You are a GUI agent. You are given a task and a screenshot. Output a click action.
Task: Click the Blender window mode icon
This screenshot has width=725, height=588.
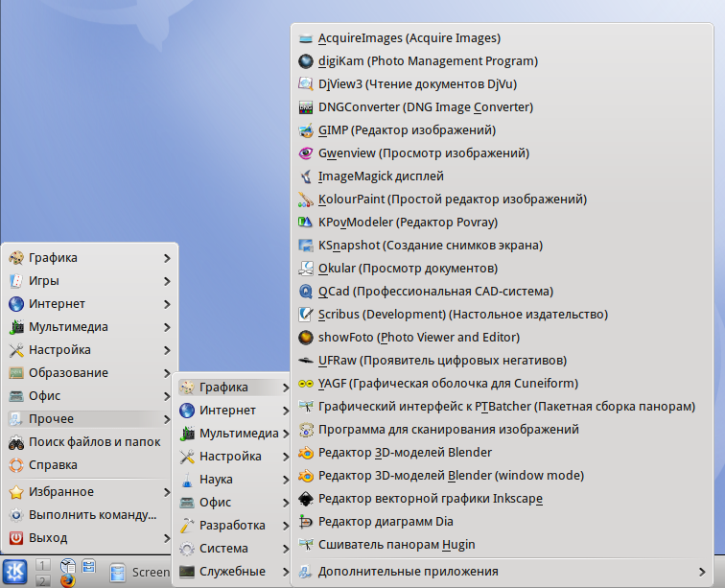306,476
